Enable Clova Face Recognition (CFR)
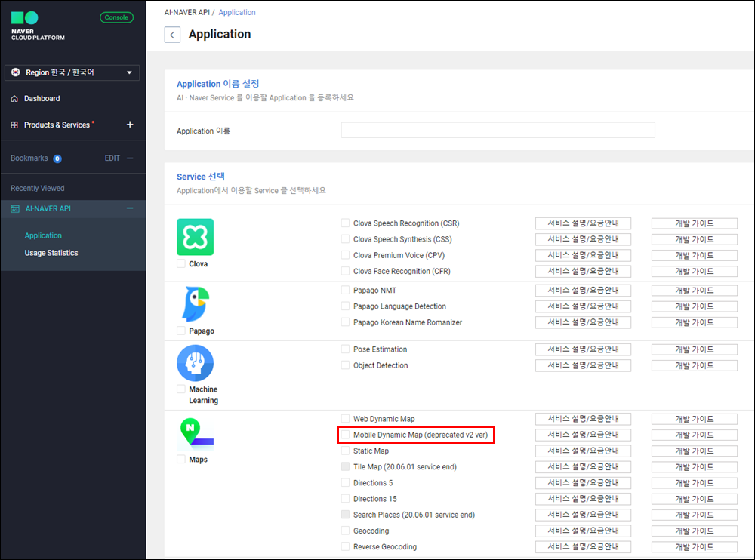The height and width of the screenshot is (560, 755). 345,271
